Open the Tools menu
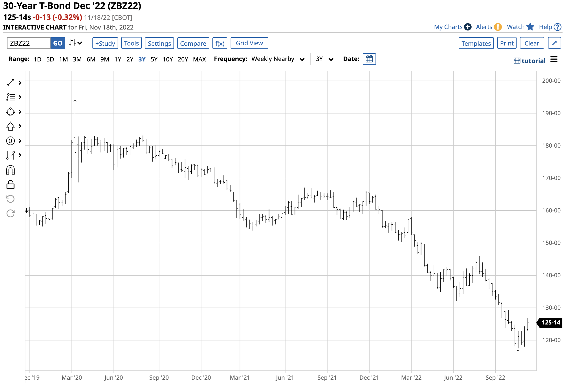This screenshot has width=571, height=392. point(132,43)
